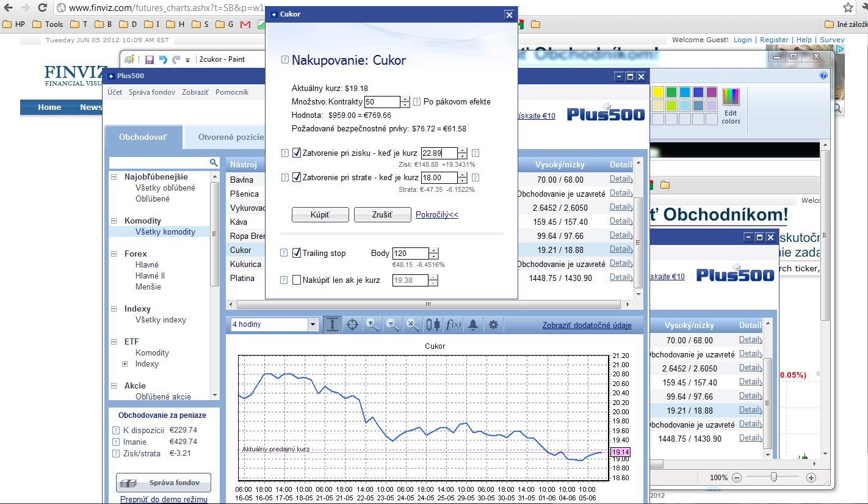The image size is (868, 504).
Task: Open help for K dispozícii balance
Action: pyautogui.click(x=116, y=430)
